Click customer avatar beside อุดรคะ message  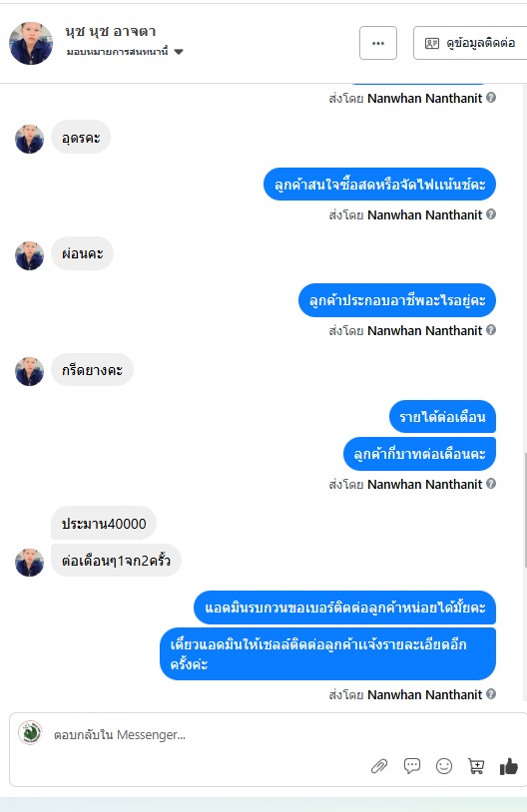point(30,139)
